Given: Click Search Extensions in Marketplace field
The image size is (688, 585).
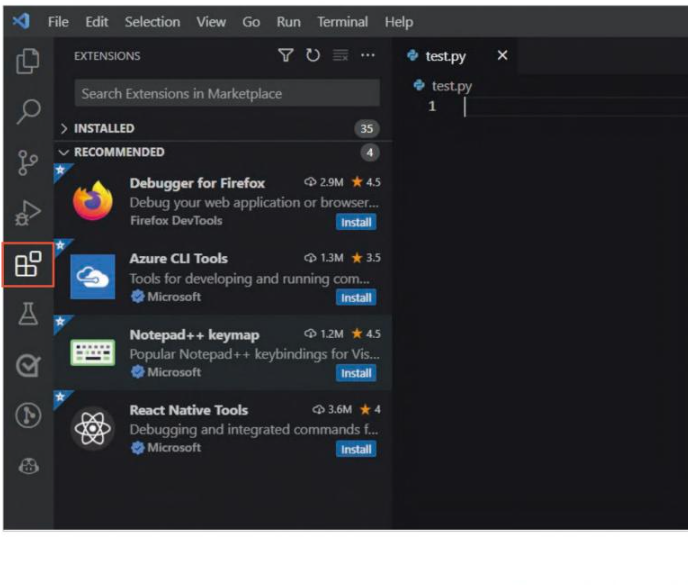Looking at the screenshot, I should click(x=227, y=93).
